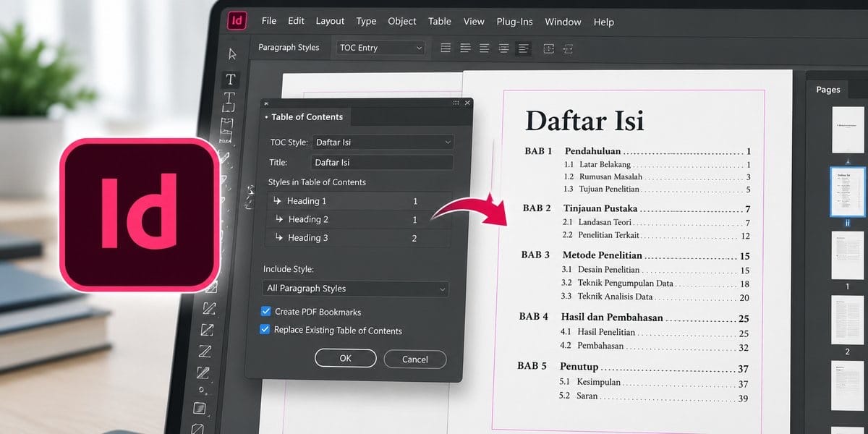
Task: Select the Selection arrow tool
Action: coord(232,54)
